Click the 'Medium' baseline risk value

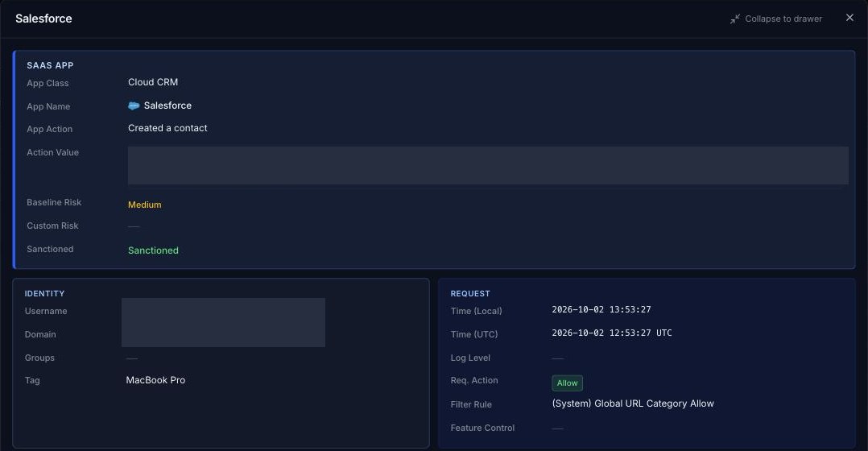point(144,205)
